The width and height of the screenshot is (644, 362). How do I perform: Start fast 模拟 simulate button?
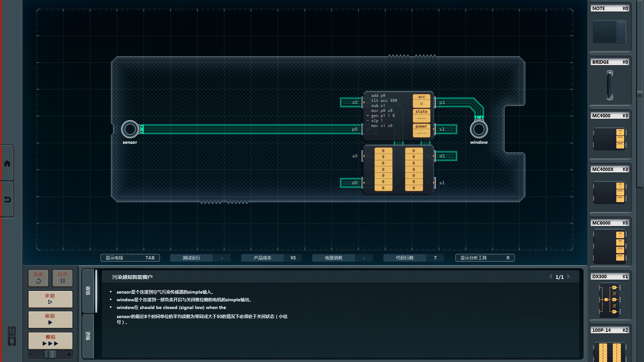click(50, 341)
